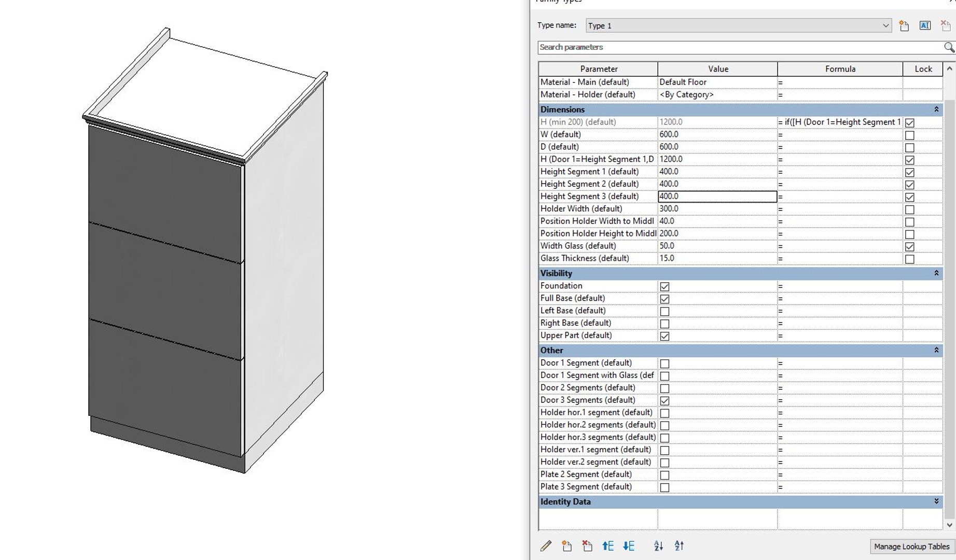Click the Height Segment 3 value field
The image size is (956, 560).
[x=717, y=197]
